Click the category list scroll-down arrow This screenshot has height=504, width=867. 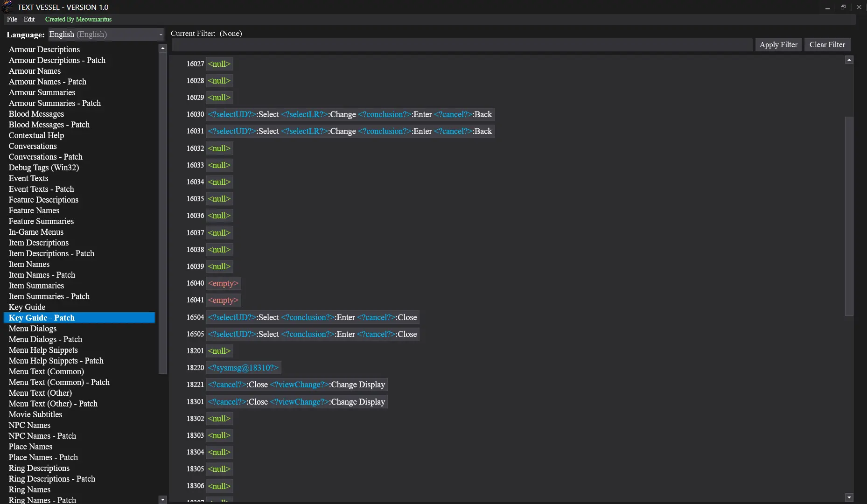pyautogui.click(x=163, y=500)
